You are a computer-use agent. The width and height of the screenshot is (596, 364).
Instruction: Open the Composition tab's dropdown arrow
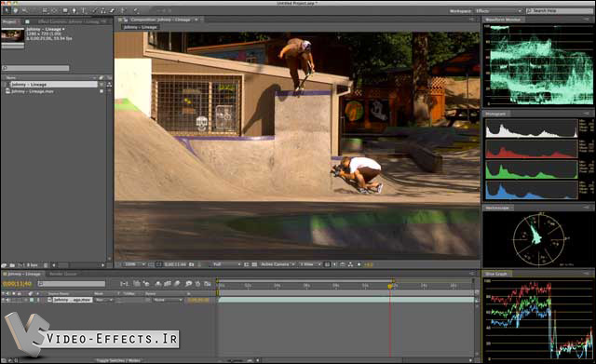click(x=196, y=20)
